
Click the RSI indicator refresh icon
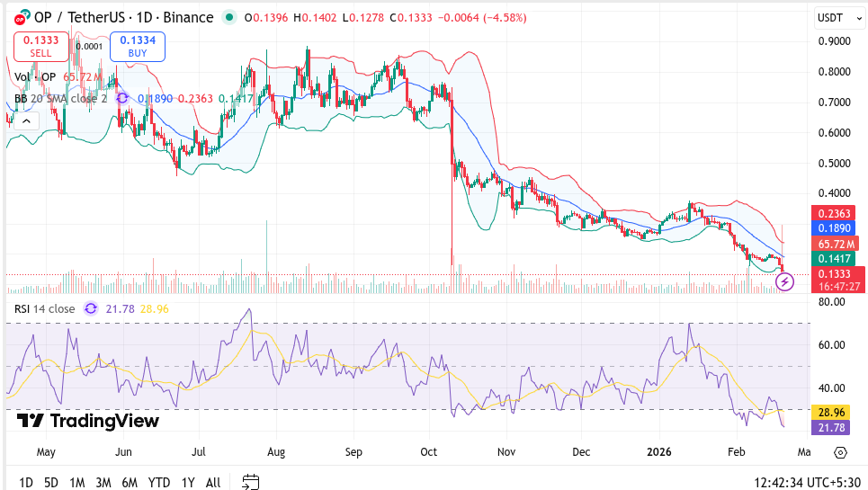(x=91, y=308)
